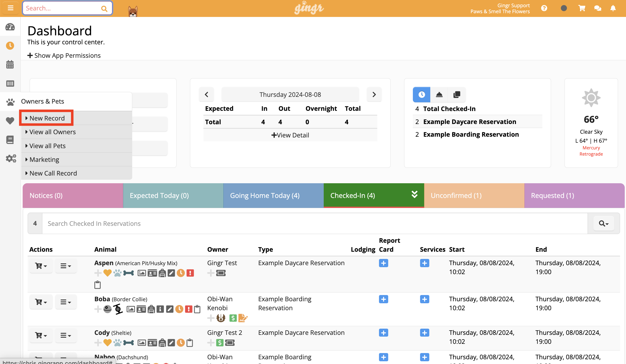626x364 pixels.
Task: Expand Show App Permissions
Action: click(x=64, y=56)
